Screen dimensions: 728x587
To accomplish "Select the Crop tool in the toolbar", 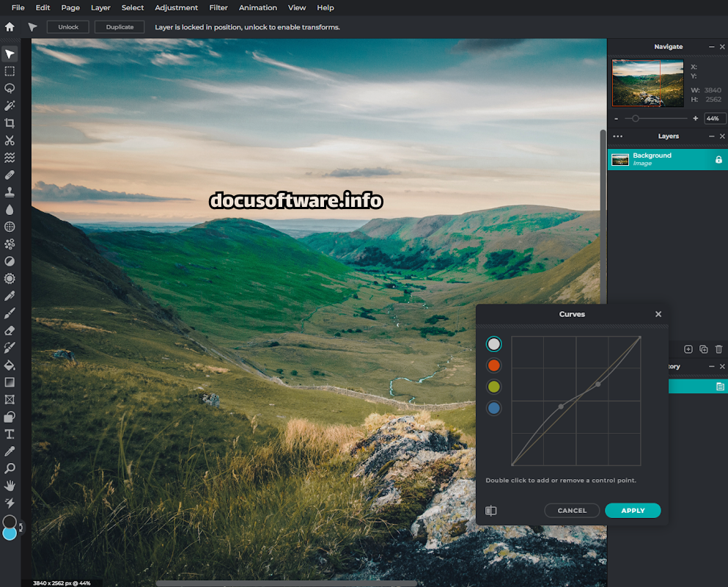I will 10,123.
